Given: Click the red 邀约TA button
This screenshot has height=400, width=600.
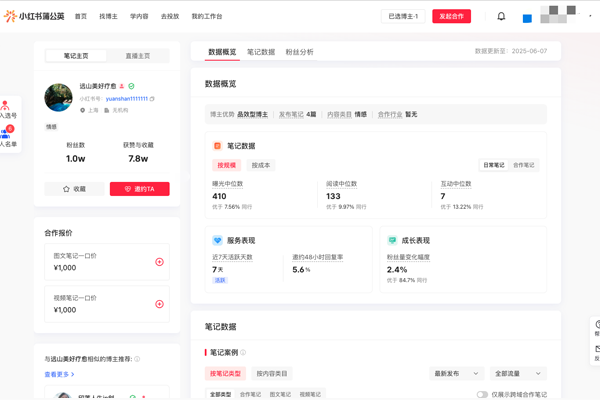Looking at the screenshot, I should click(140, 189).
